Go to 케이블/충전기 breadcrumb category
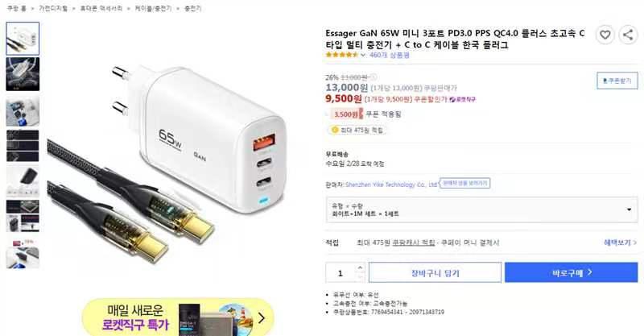 [x=153, y=8]
